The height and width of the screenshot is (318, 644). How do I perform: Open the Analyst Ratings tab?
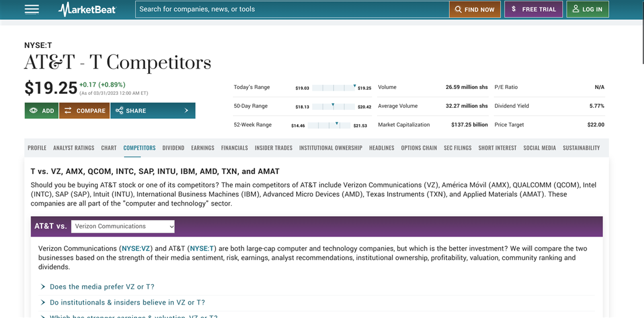click(x=74, y=148)
